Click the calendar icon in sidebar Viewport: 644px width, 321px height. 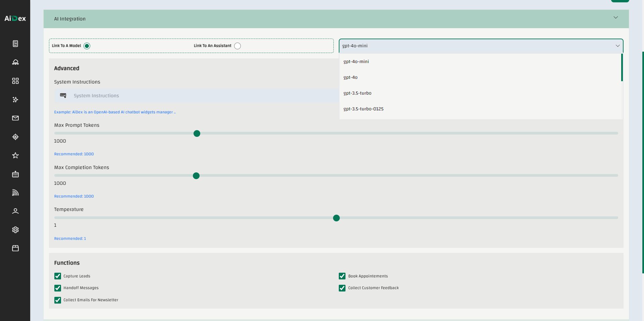tap(15, 174)
